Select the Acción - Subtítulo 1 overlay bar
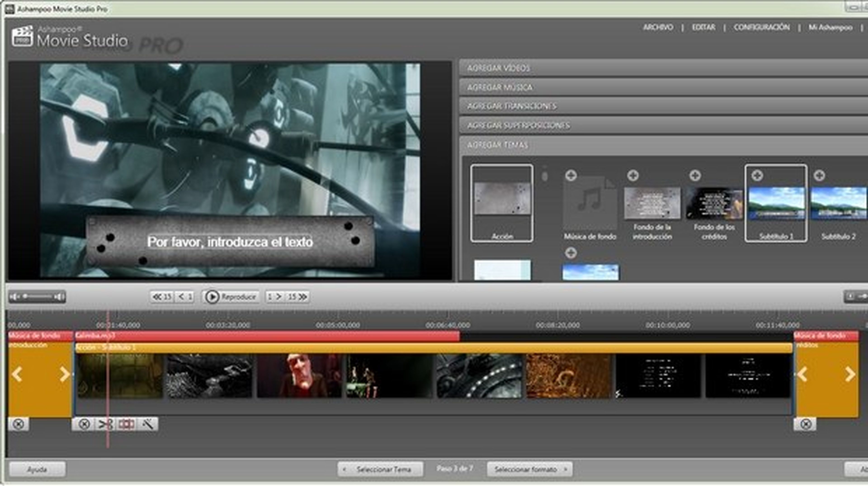Screen dimensions: 868x486 click(434, 347)
